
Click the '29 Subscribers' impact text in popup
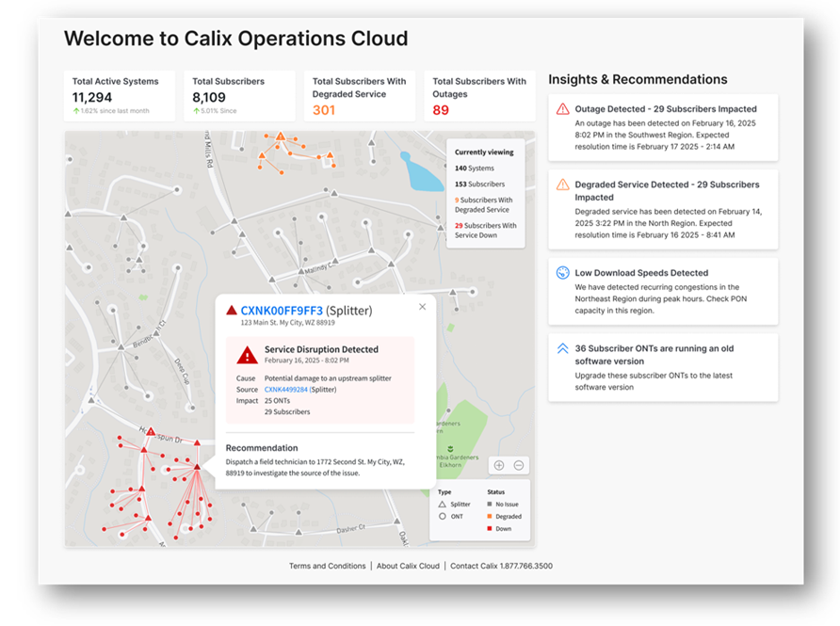287,411
